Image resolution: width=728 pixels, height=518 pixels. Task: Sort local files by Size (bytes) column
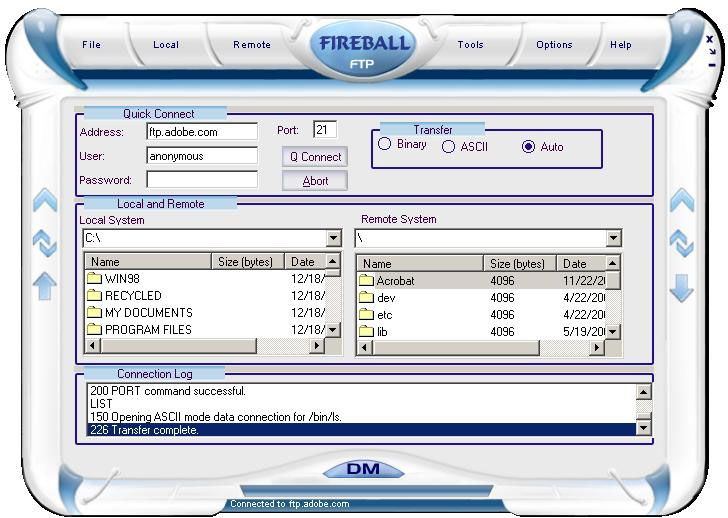point(247,261)
